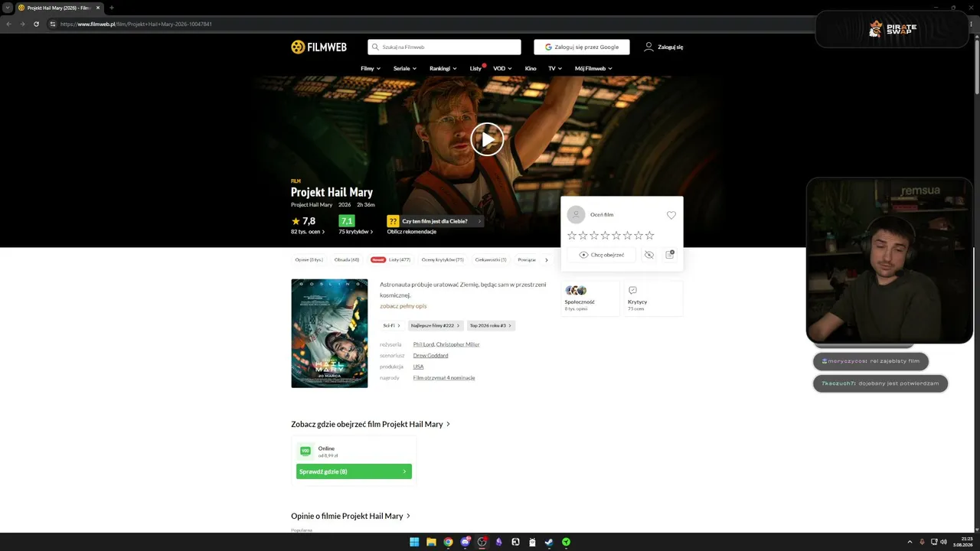Open the tab search dropdown arrow
Screen dimensions: 980x551
click(x=7, y=8)
